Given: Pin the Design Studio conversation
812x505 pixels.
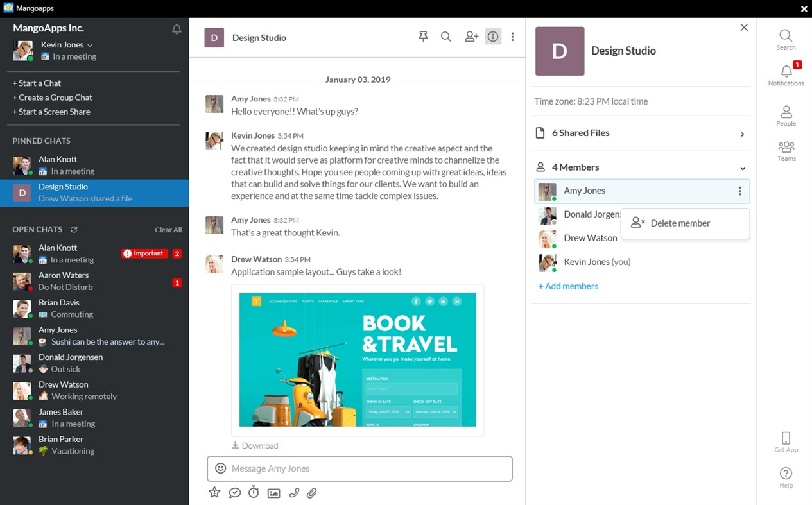Looking at the screenshot, I should [423, 37].
